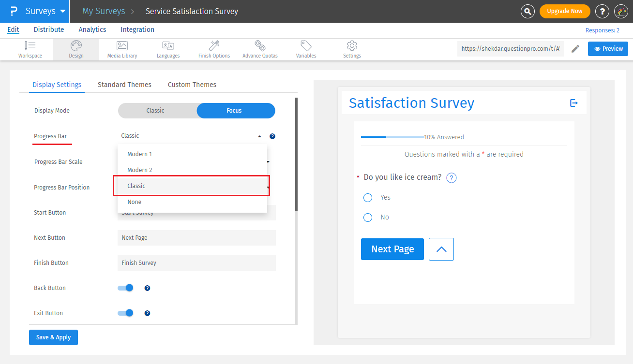Turn off the Exit Button toggle
This screenshot has width=633, height=364.
pyautogui.click(x=125, y=313)
